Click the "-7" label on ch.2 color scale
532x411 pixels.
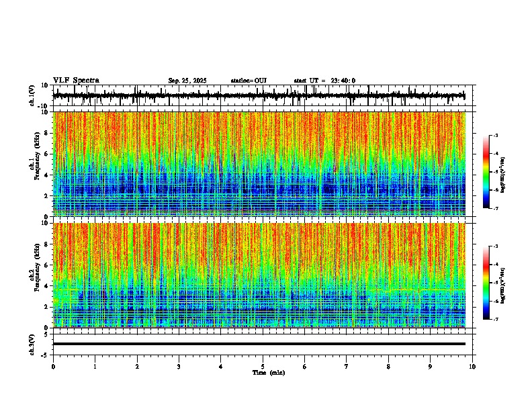tap(496, 320)
